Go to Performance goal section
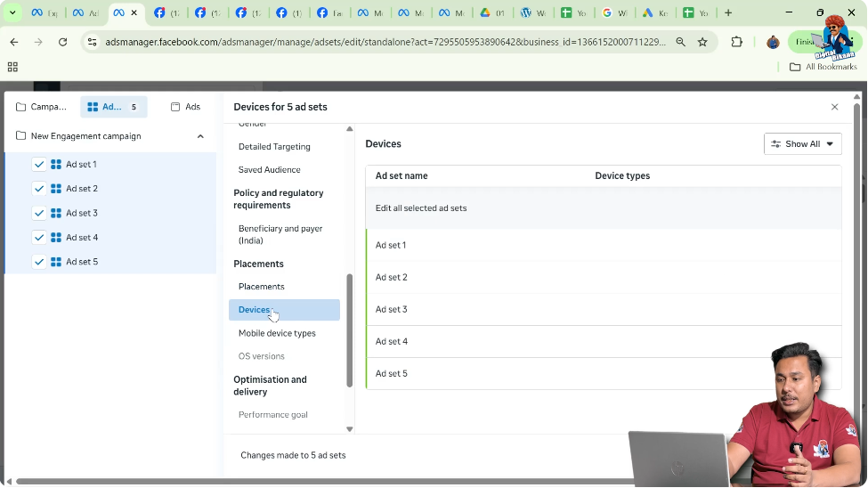868x488 pixels. pos(273,415)
